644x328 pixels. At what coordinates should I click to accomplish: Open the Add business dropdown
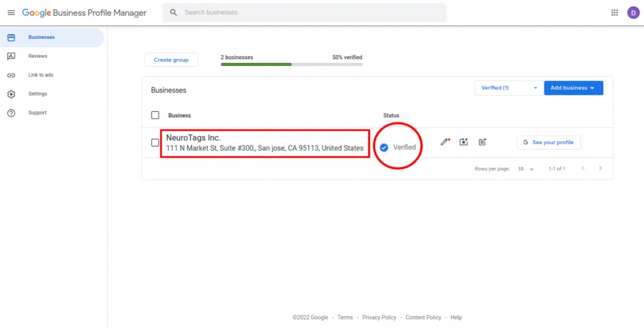[x=573, y=88]
